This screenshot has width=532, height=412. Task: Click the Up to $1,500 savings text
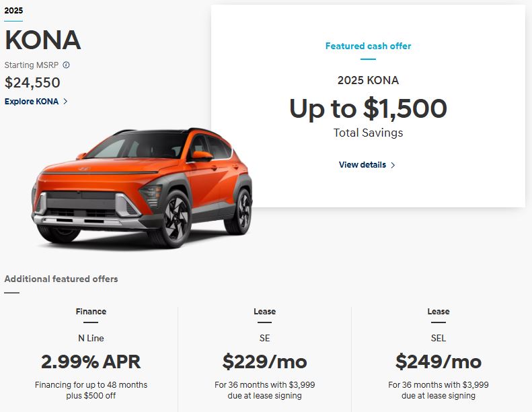click(x=368, y=108)
